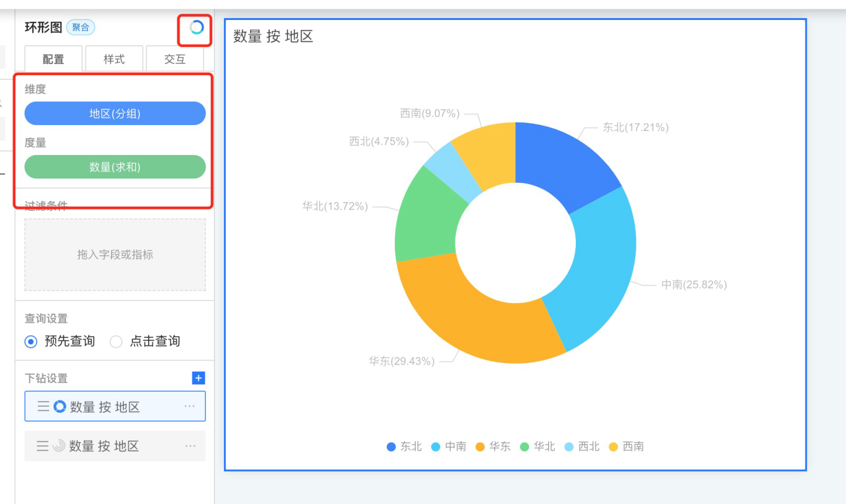Image resolution: width=846 pixels, height=504 pixels.
Task: Click the donut chart type icon
Action: click(196, 28)
